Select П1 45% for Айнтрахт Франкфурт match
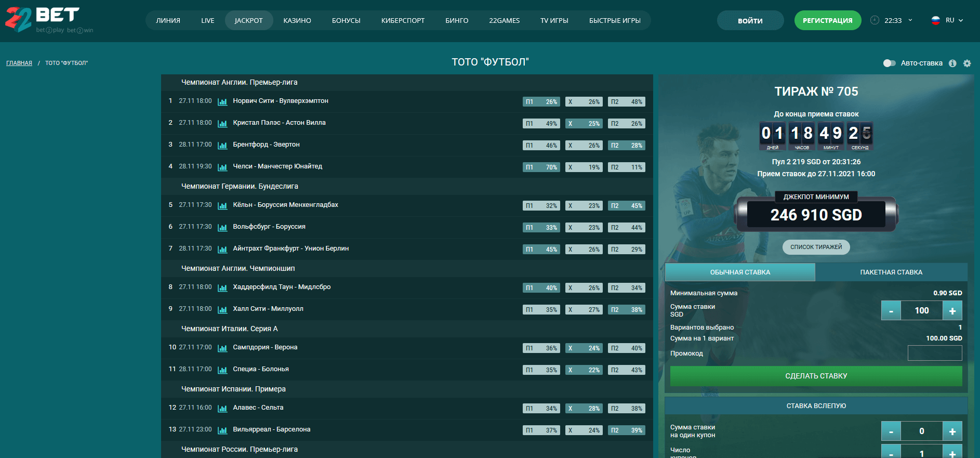The height and width of the screenshot is (458, 980). point(541,250)
